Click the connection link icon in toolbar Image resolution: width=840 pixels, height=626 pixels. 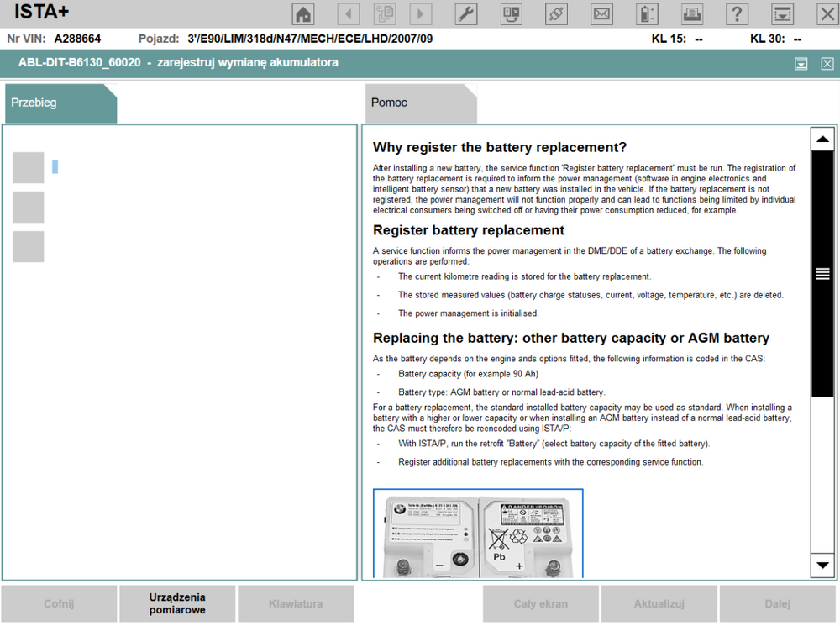click(556, 13)
